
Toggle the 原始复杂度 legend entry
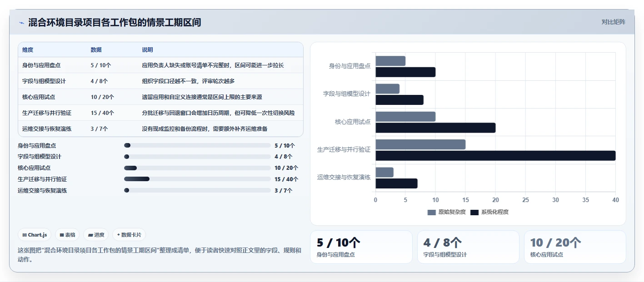point(446,212)
